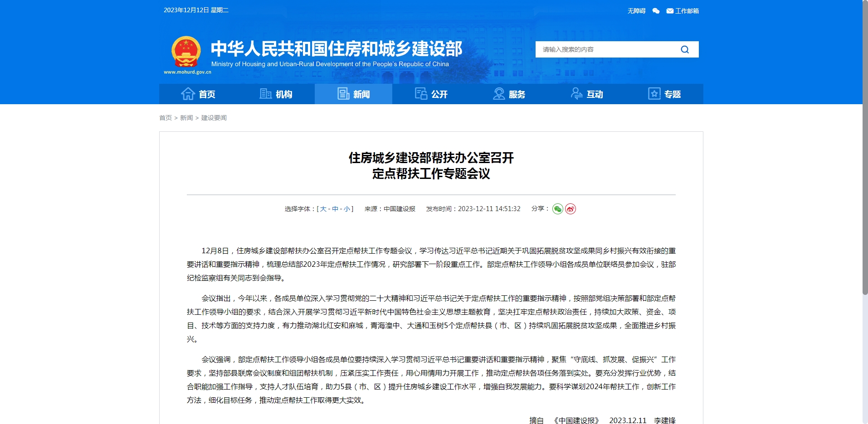The height and width of the screenshot is (424, 868).
Task: Set font size to 小
Action: (347, 209)
